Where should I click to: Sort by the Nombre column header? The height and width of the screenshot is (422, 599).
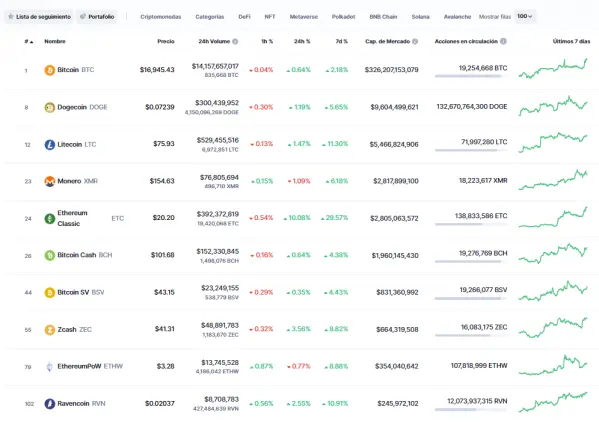[x=55, y=41]
